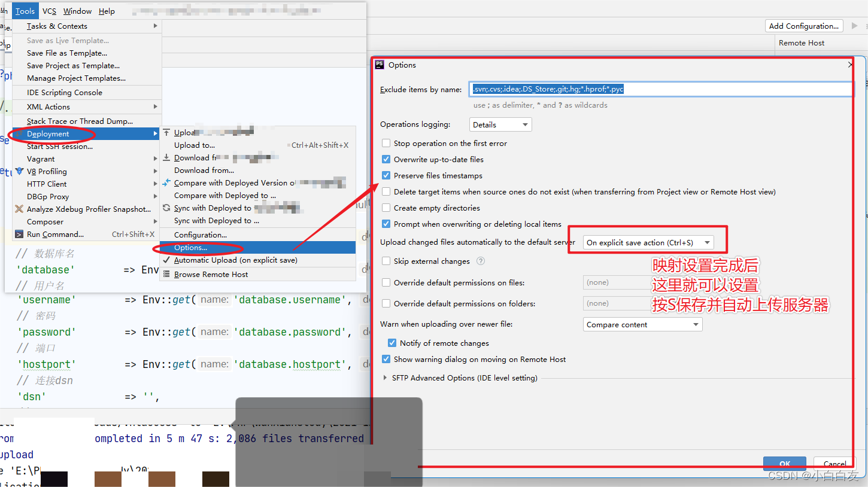This screenshot has height=487, width=868.
Task: Click the Add Configuration button
Action: (803, 26)
